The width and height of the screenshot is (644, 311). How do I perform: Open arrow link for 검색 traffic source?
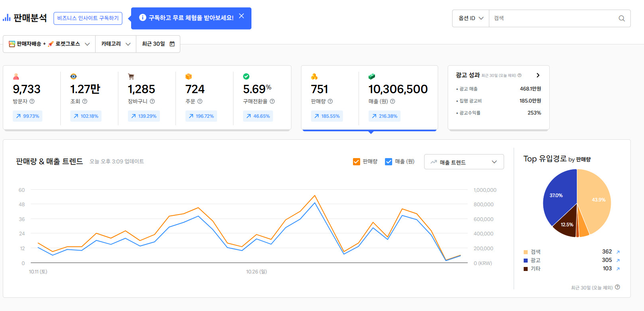618,252
